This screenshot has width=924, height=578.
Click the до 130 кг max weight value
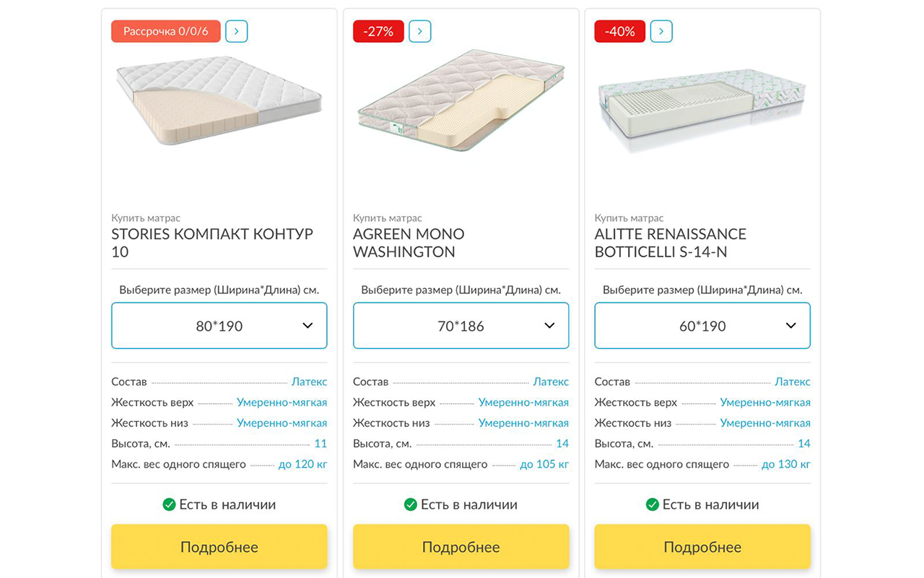[x=785, y=464]
